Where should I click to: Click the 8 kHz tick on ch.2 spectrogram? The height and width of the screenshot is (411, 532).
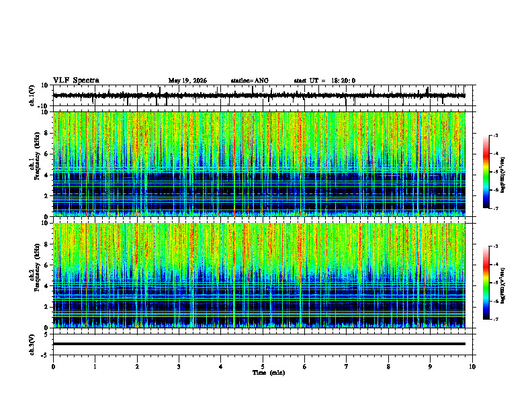[x=47, y=244]
